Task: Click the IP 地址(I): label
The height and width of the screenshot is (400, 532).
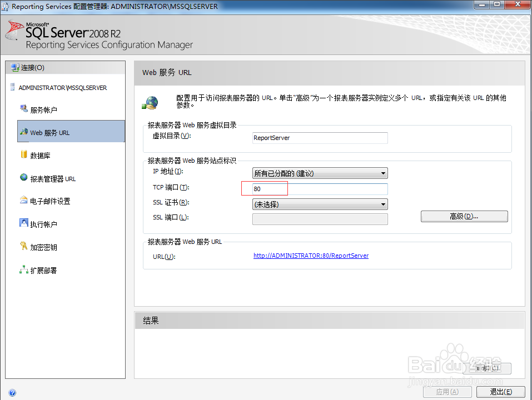Action: tap(168, 172)
